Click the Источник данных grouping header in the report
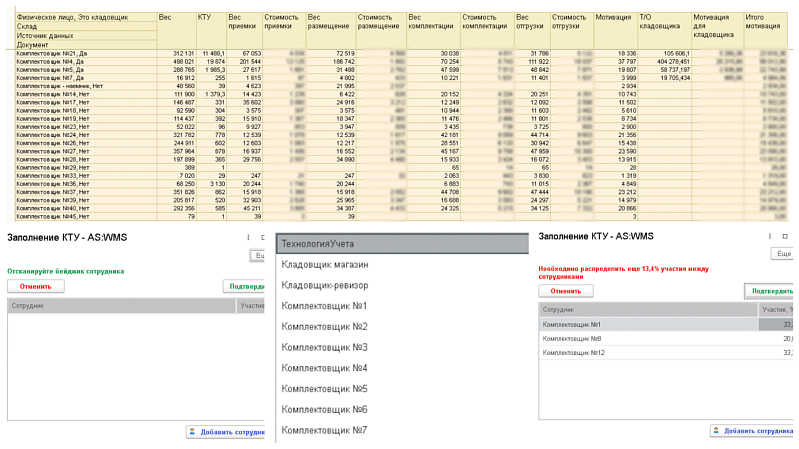The height and width of the screenshot is (449, 799). point(86,36)
